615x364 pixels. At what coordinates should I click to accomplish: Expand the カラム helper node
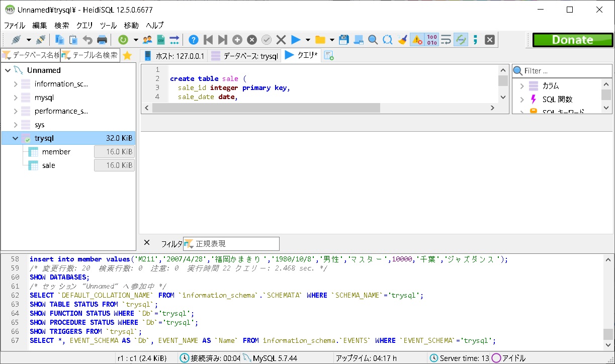[x=522, y=86]
